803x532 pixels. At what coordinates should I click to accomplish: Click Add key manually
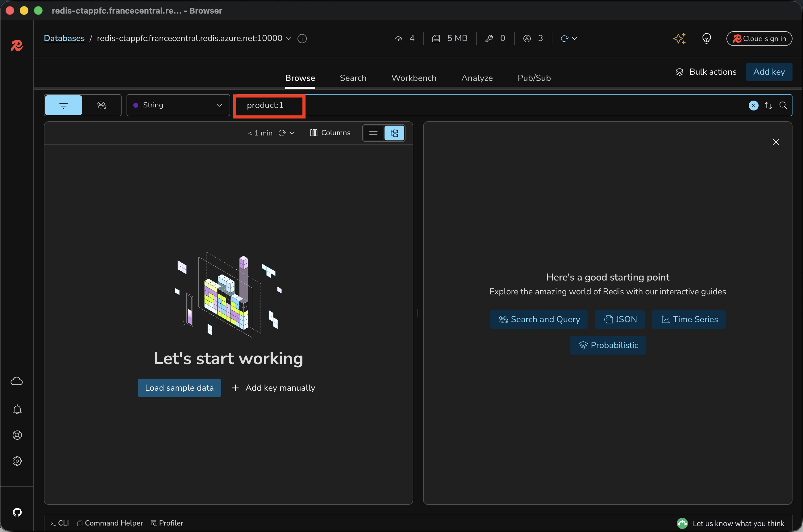(x=273, y=388)
